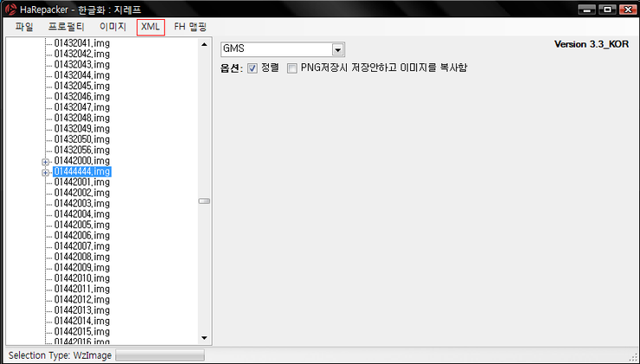Select 01432050.img in the tree
This screenshot has width=640, height=364.
[82, 139]
